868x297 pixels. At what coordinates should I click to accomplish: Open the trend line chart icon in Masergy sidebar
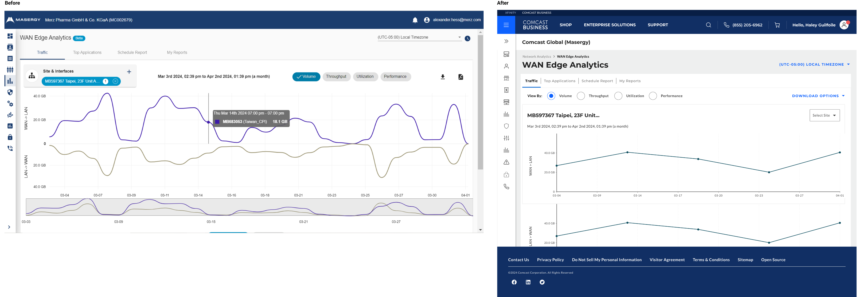click(10, 115)
